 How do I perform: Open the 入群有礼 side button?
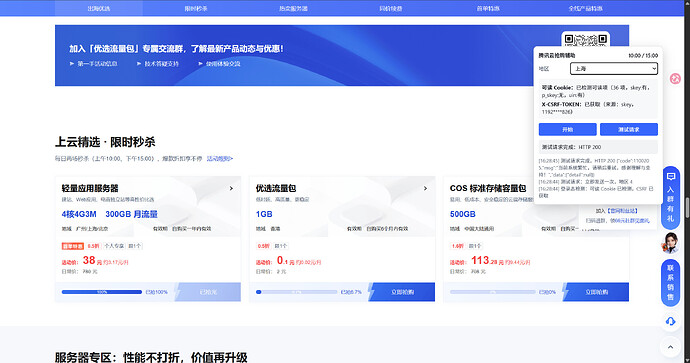670,198
